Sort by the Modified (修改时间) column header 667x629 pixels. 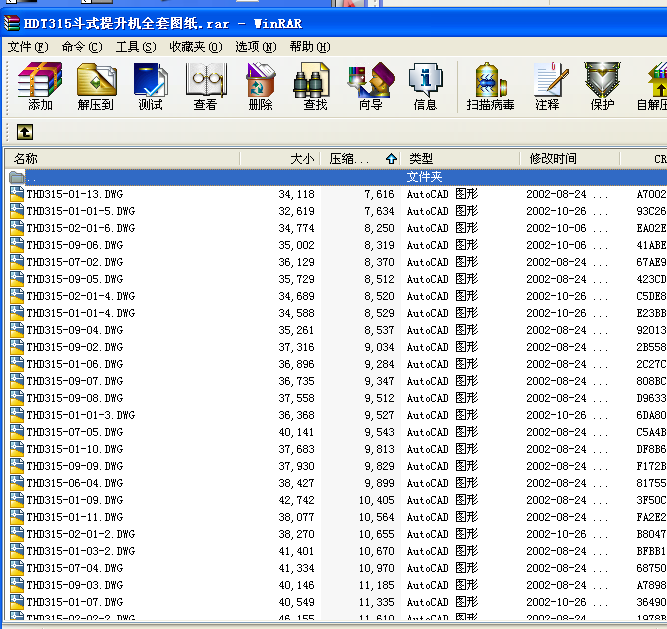[x=570, y=159]
